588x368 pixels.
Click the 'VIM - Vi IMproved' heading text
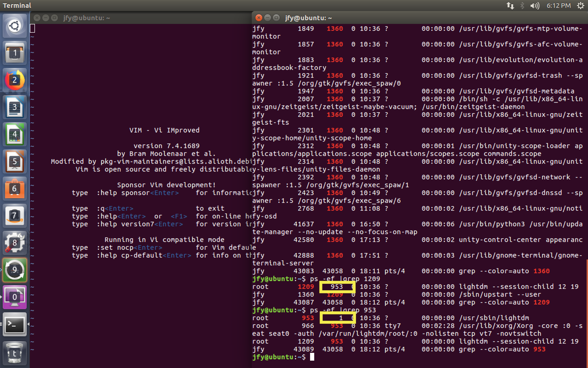(x=164, y=130)
